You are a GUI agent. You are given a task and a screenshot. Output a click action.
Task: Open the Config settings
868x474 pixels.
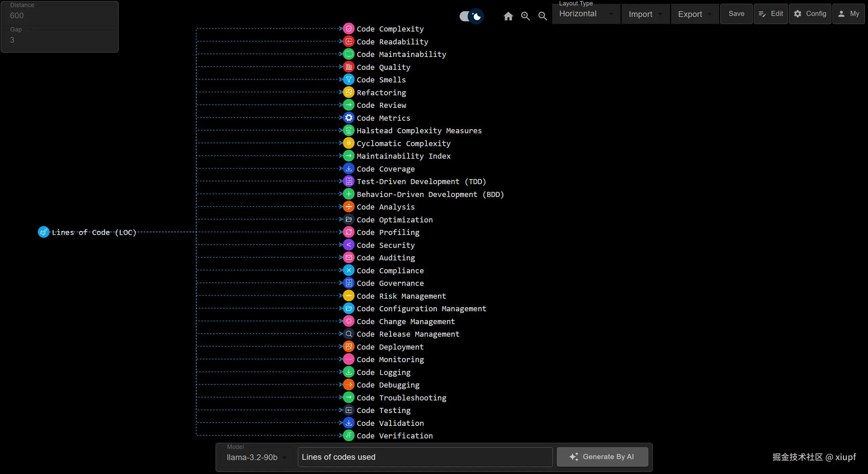point(810,14)
